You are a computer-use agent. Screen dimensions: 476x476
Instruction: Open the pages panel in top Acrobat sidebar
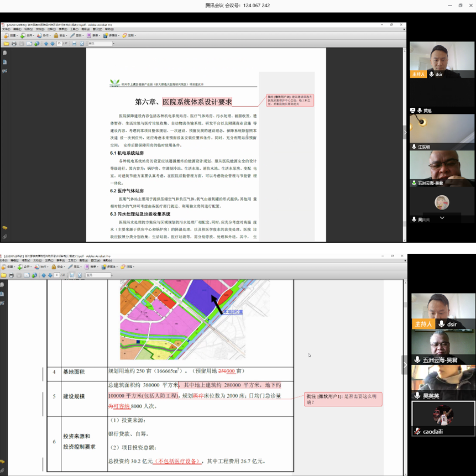pyautogui.click(x=4, y=54)
